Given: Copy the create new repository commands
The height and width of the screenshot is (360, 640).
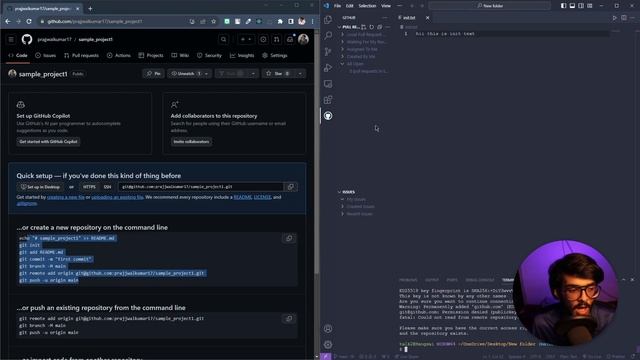Looking at the screenshot, I should (289, 238).
